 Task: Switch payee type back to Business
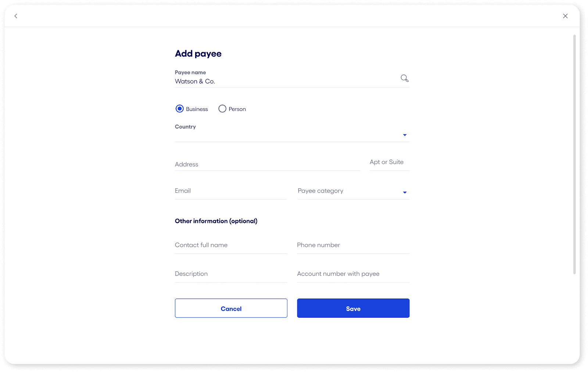179,109
